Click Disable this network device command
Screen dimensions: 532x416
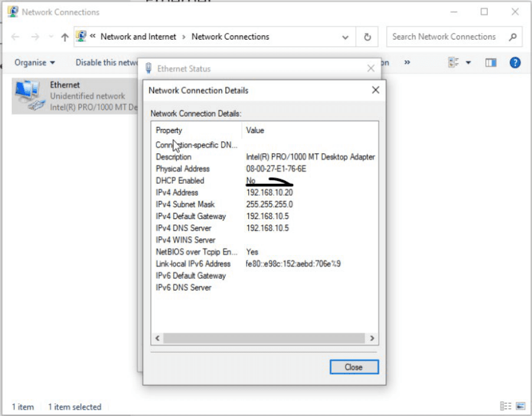tap(107, 62)
